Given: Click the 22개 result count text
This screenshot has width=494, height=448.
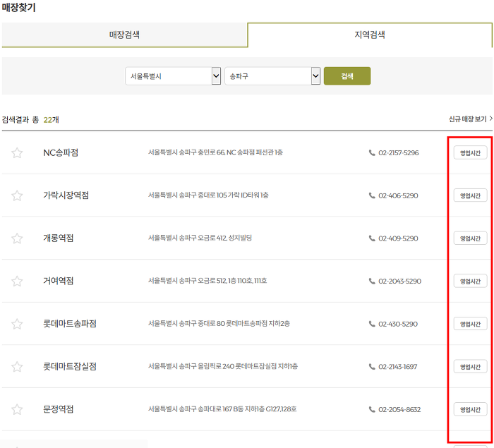Looking at the screenshot, I should click(51, 120).
